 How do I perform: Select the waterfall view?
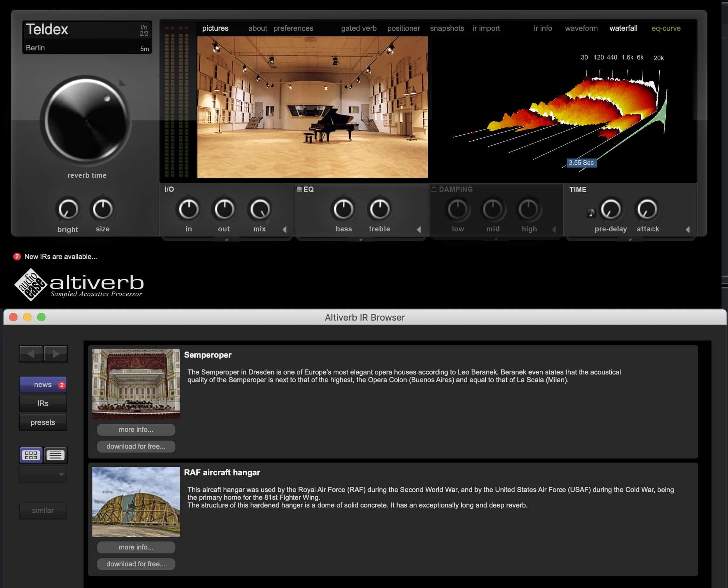click(623, 28)
